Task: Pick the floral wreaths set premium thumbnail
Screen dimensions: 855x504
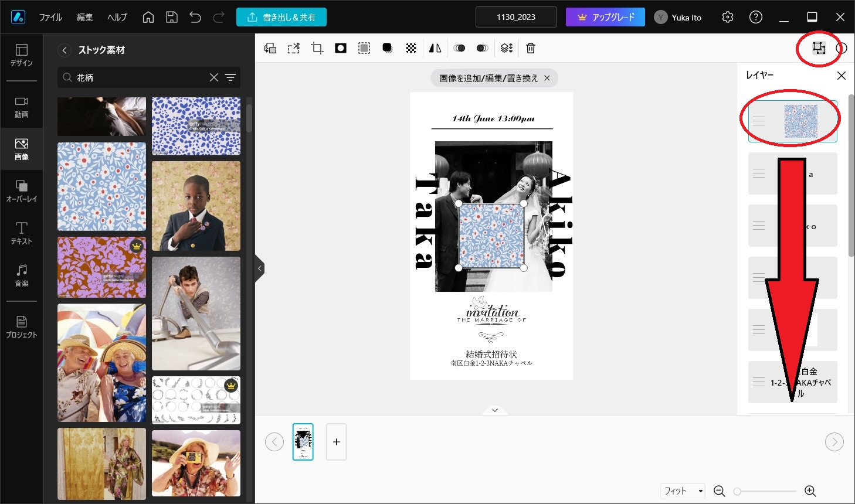Action: tap(196, 400)
